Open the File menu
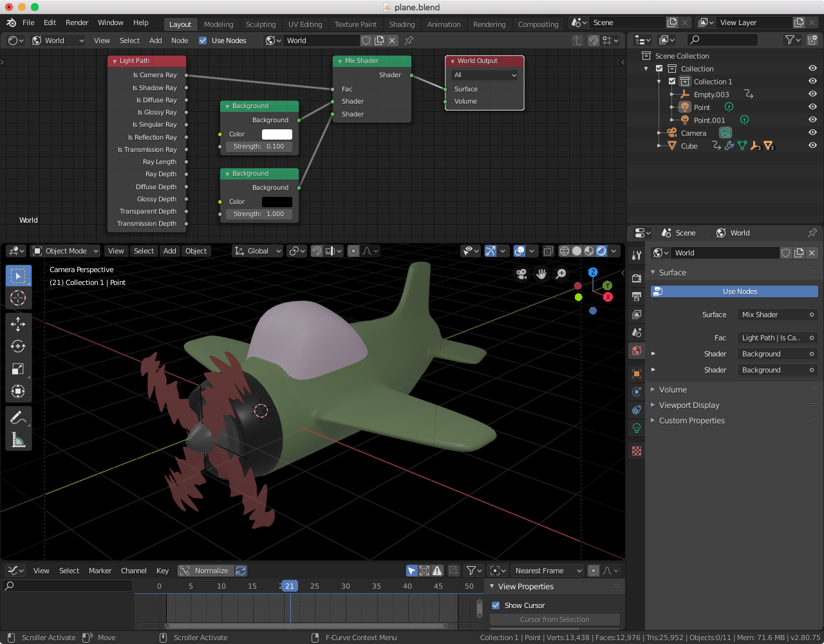This screenshot has height=644, width=824. (28, 23)
